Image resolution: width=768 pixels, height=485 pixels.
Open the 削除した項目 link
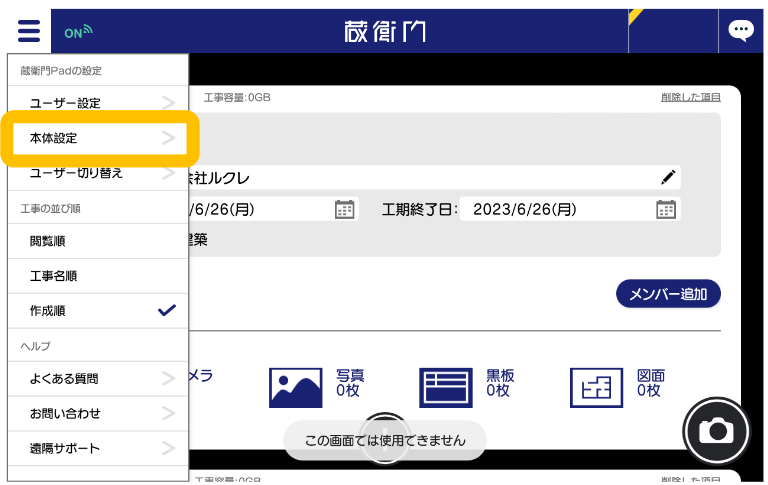click(691, 97)
